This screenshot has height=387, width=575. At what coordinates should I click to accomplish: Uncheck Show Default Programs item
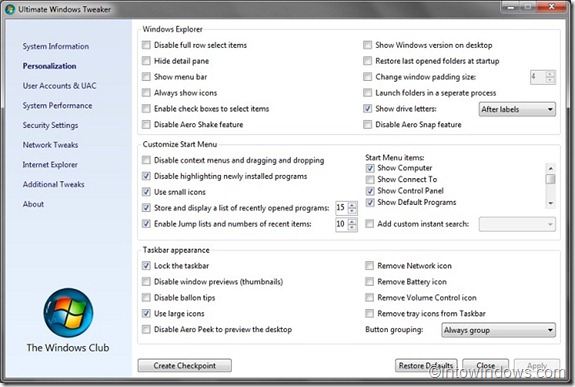point(370,202)
